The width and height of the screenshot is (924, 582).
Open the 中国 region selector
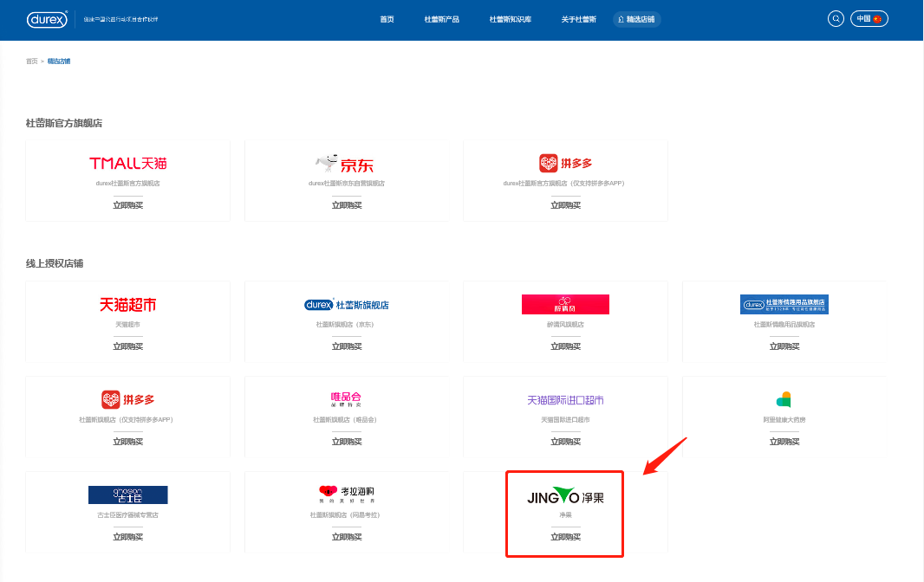pos(869,19)
